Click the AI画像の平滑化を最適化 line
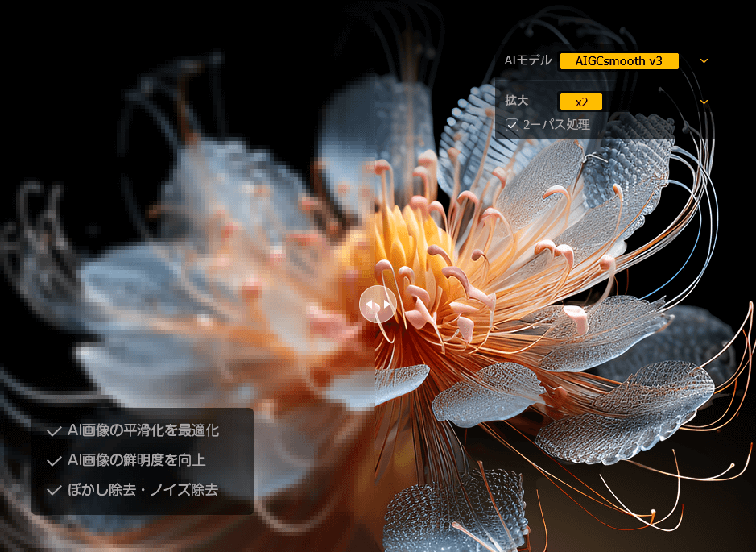This screenshot has height=552, width=756. click(143, 430)
